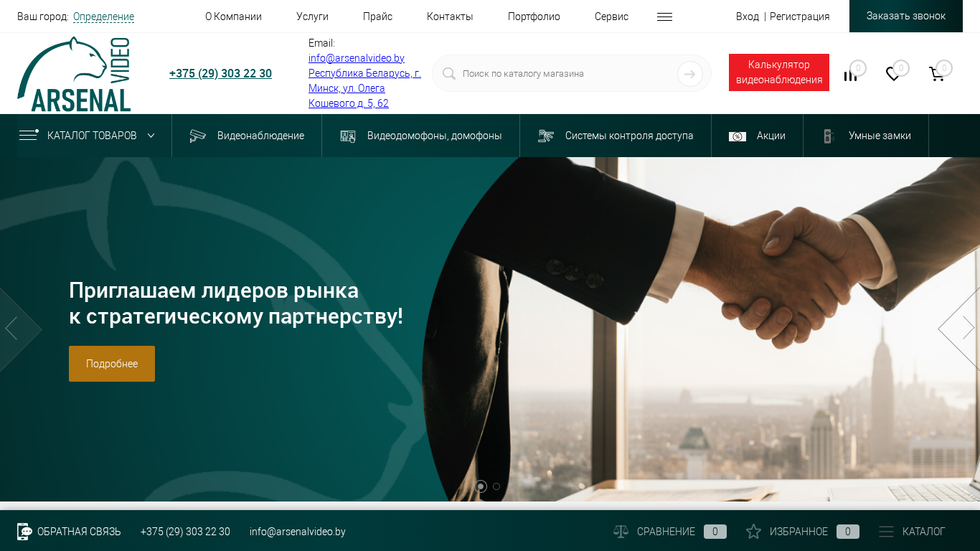
Task: Open the shopping cart icon
Action: [x=937, y=74]
